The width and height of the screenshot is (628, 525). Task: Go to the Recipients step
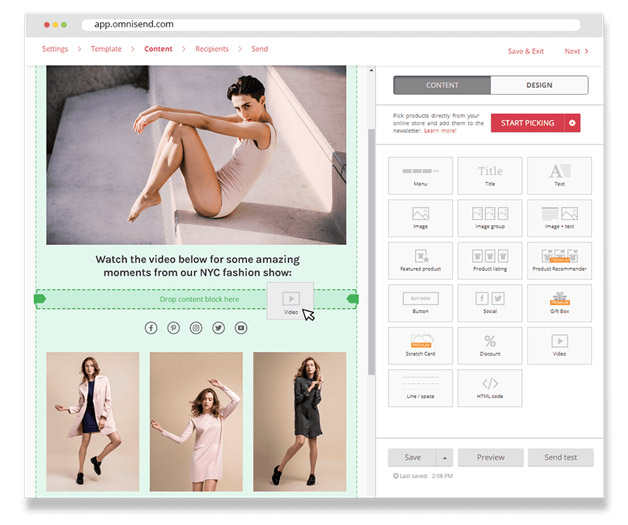[x=212, y=49]
